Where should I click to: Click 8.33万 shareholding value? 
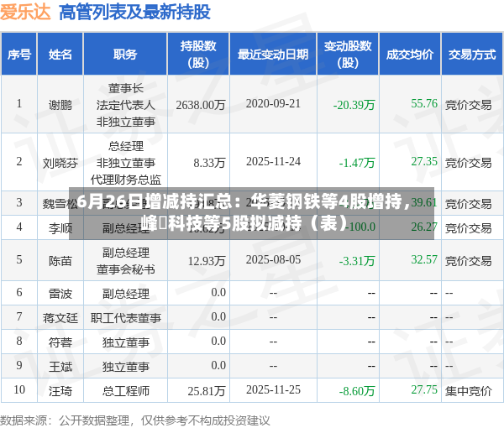(209, 163)
